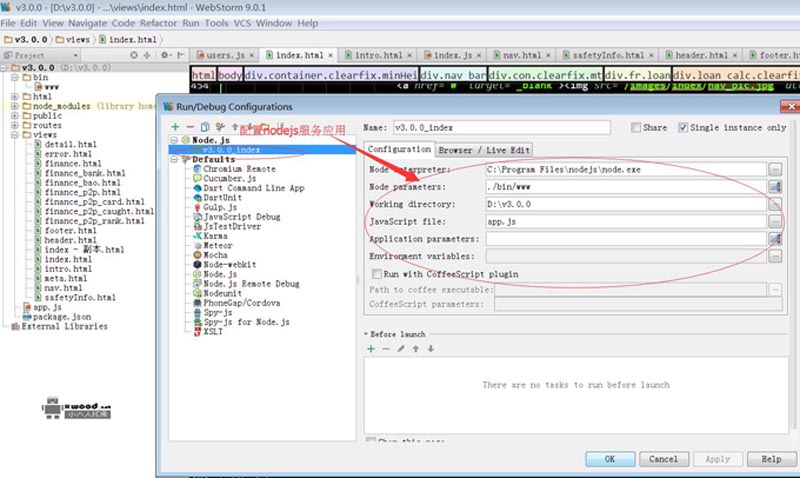Select Mocha default configuration
The width and height of the screenshot is (800, 478).
tap(210, 255)
